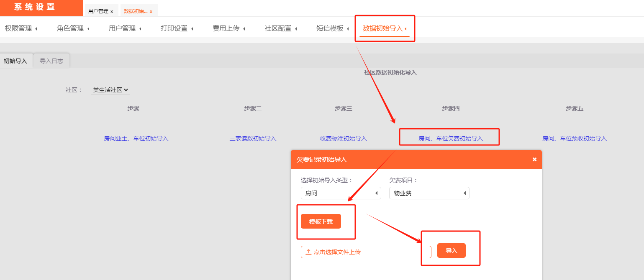The height and width of the screenshot is (280, 644).
Task: Close the 用户管理 tab with x
Action: pyautogui.click(x=112, y=11)
